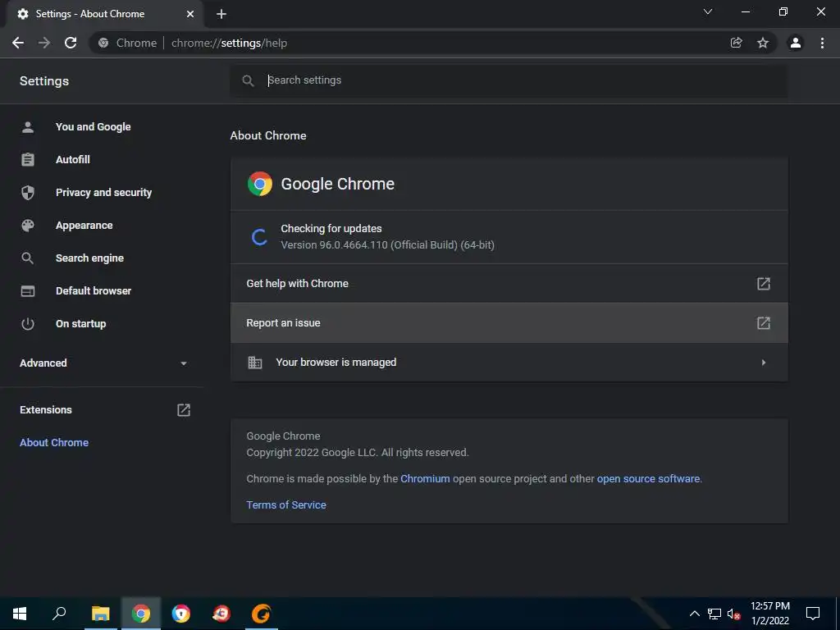Click the person icon beside You and Google
The width and height of the screenshot is (840, 630).
[28, 127]
